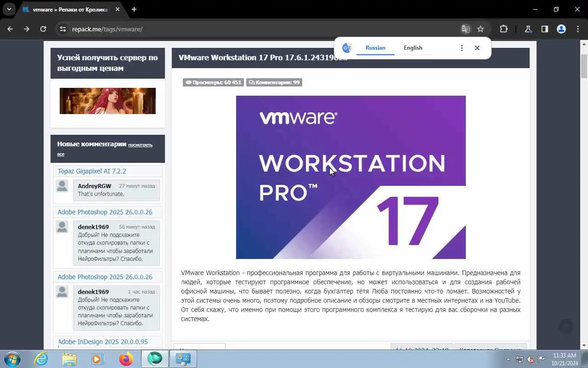This screenshot has height=368, width=588.
Task: Click the Комментарии: 99 badge
Action: (274, 82)
